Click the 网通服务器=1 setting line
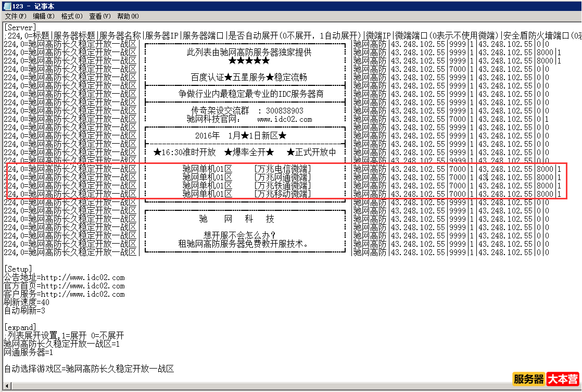The width and height of the screenshot is (582, 392). click(27, 352)
